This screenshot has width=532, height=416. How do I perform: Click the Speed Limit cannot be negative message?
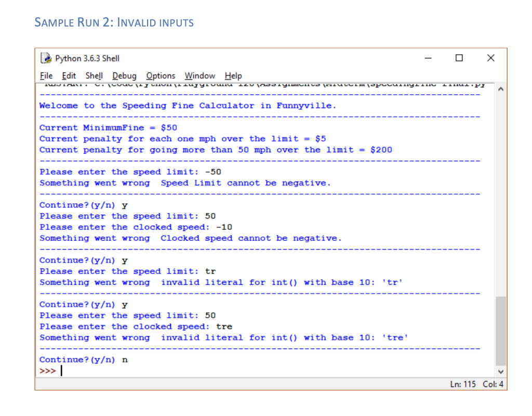(244, 183)
